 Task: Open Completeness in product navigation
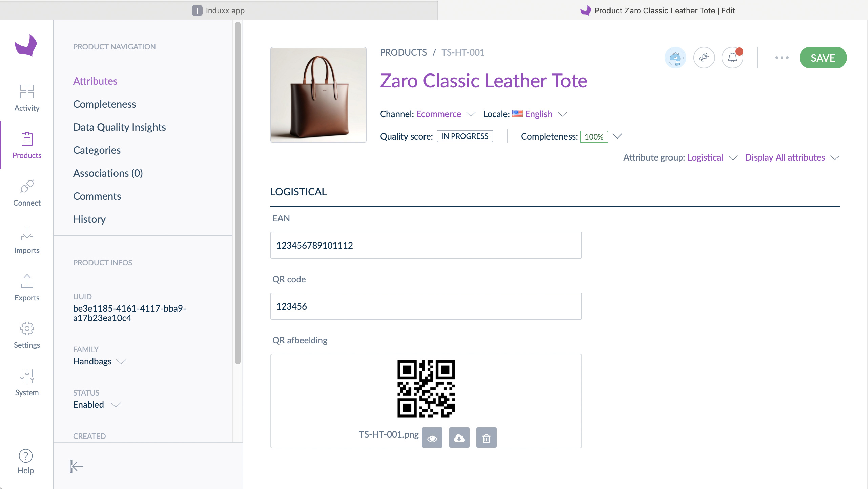(x=104, y=104)
